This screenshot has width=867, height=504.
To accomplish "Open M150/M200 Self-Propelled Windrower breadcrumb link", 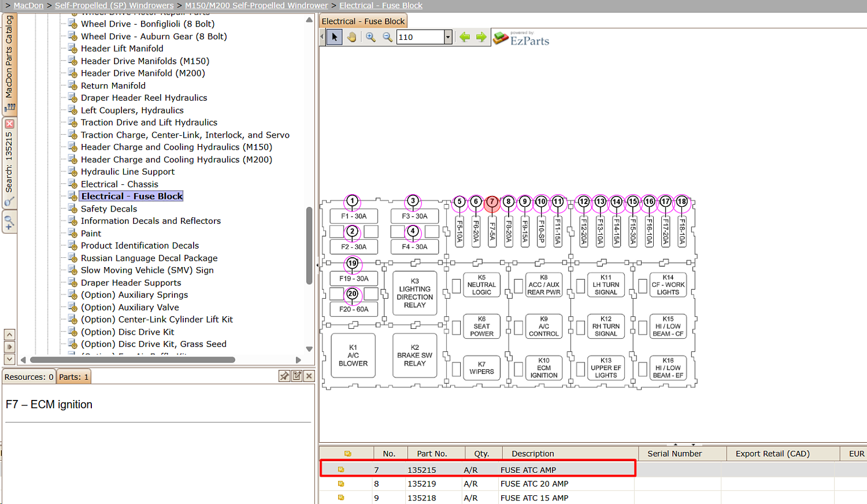I will [257, 5].
